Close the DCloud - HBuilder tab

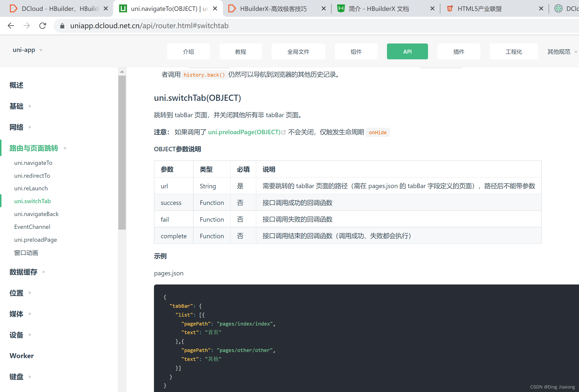tap(106, 9)
